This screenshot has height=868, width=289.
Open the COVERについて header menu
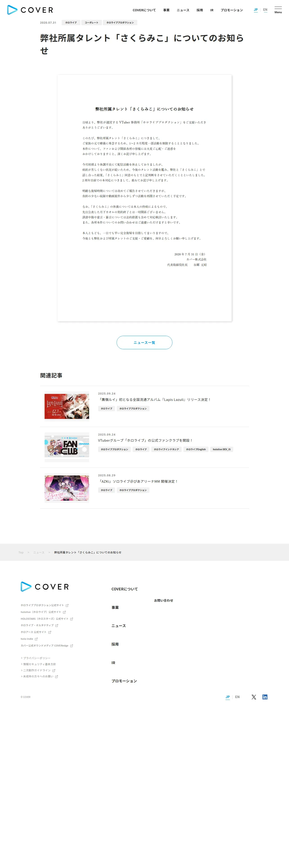[144, 10]
